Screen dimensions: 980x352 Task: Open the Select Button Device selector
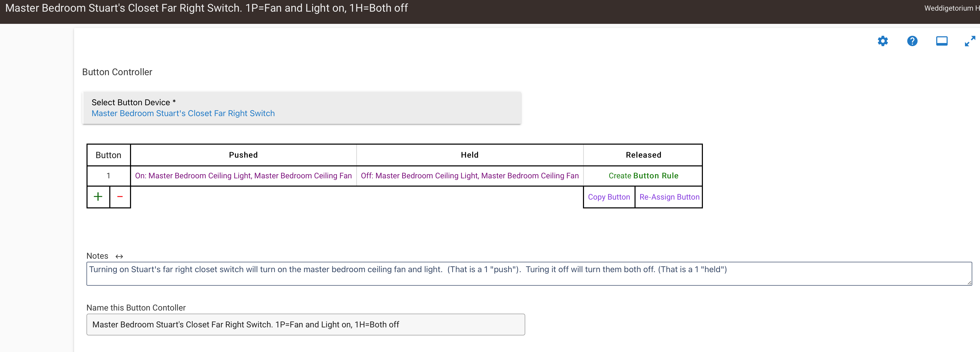302,108
